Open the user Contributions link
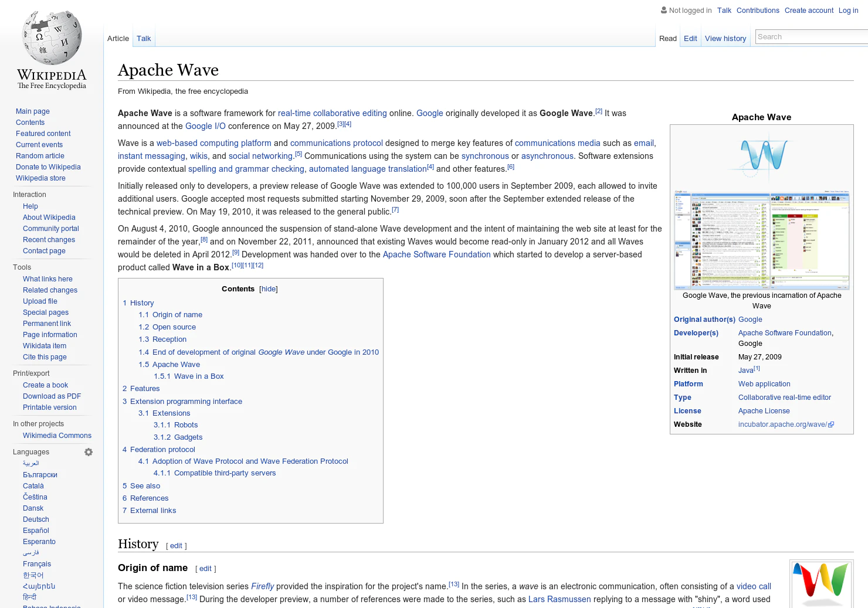The width and height of the screenshot is (868, 608). coord(758,11)
